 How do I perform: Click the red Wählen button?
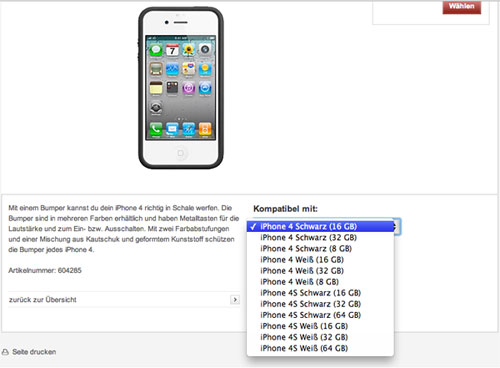click(x=462, y=7)
